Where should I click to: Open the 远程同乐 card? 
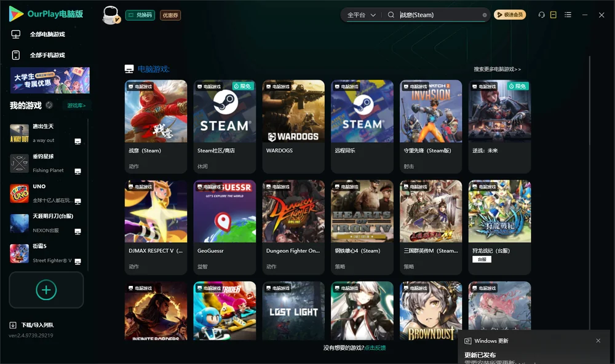pyautogui.click(x=362, y=127)
